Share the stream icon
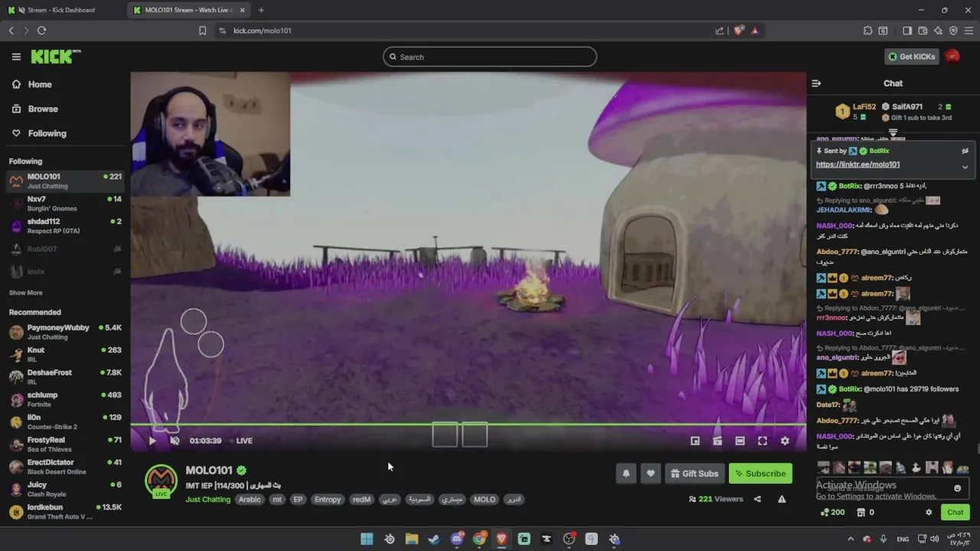This screenshot has width=980, height=551. click(757, 500)
